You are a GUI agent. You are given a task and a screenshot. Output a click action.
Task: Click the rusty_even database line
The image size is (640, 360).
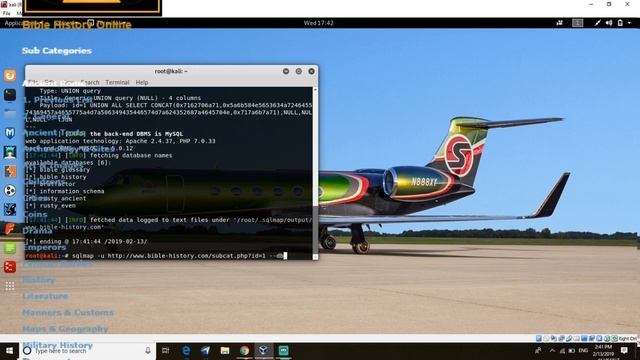[x=51, y=206]
